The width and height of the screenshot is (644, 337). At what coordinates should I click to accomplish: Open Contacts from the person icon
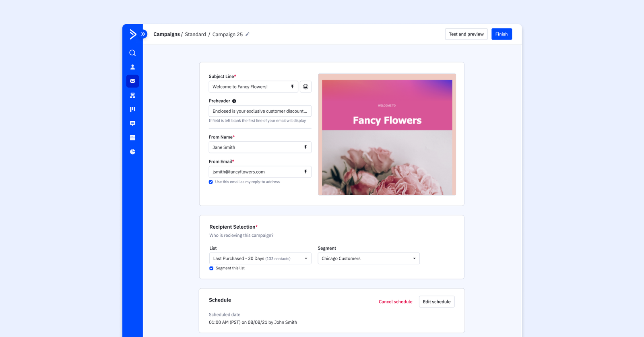[132, 67]
